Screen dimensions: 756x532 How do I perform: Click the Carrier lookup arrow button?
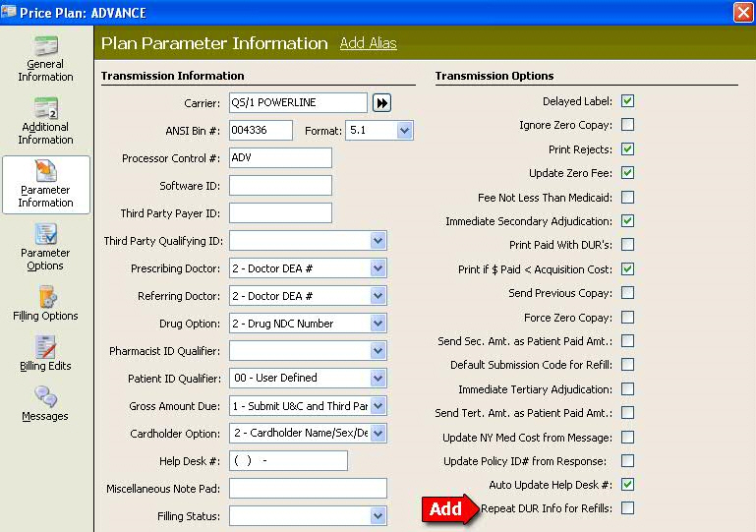[381, 103]
